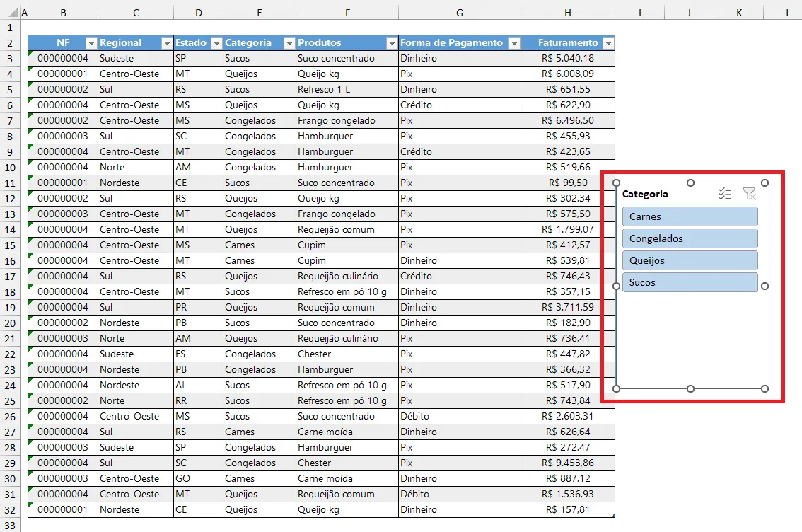
Task: Click the GO state cell
Action: 199,479
